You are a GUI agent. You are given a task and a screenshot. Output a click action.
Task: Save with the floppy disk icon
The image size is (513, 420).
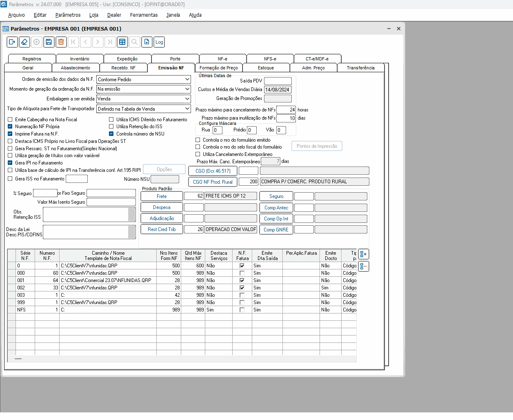click(49, 42)
